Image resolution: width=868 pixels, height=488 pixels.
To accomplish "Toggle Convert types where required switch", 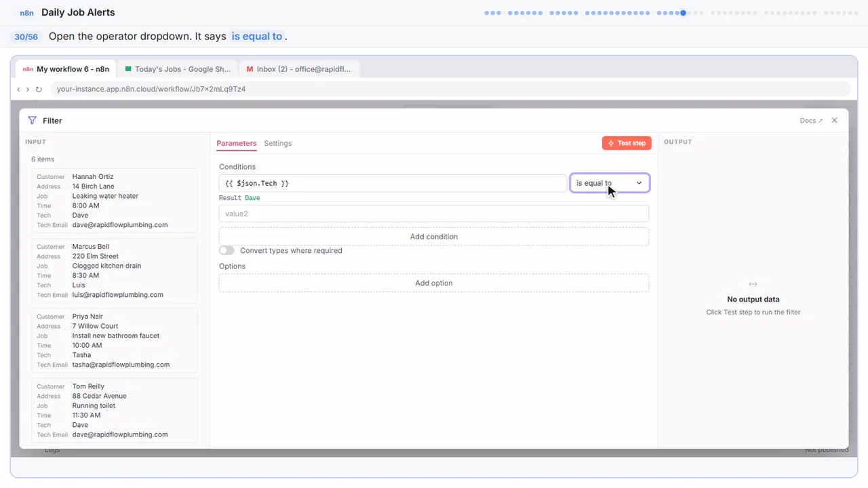I will coord(226,251).
